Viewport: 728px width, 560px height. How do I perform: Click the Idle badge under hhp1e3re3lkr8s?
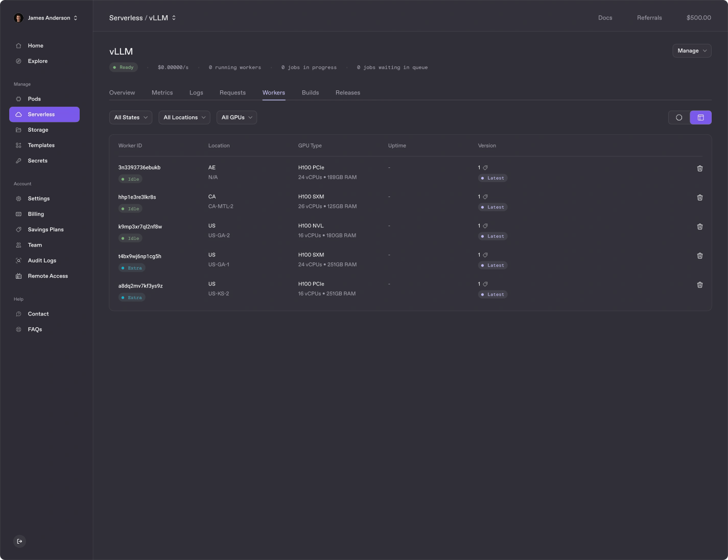130,209
